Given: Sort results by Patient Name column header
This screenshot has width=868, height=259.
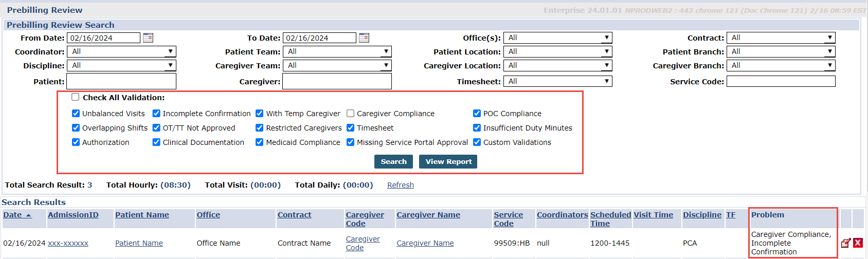Looking at the screenshot, I should pyautogui.click(x=142, y=215).
